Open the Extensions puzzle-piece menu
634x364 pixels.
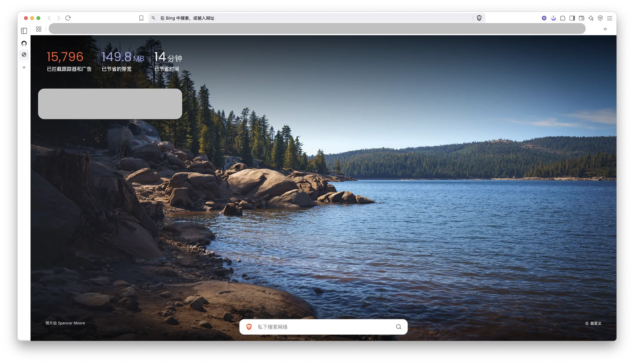coord(563,18)
